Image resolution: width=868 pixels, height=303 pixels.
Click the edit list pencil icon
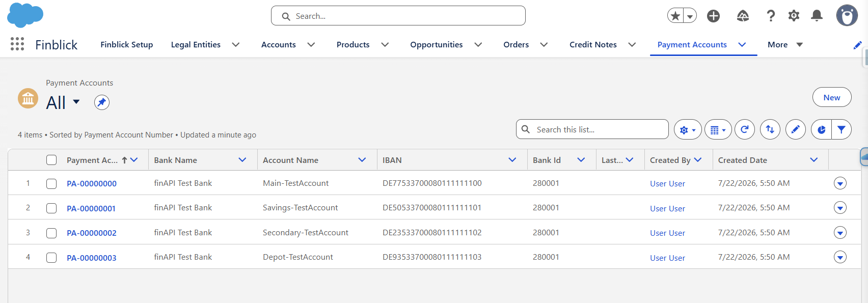(796, 129)
